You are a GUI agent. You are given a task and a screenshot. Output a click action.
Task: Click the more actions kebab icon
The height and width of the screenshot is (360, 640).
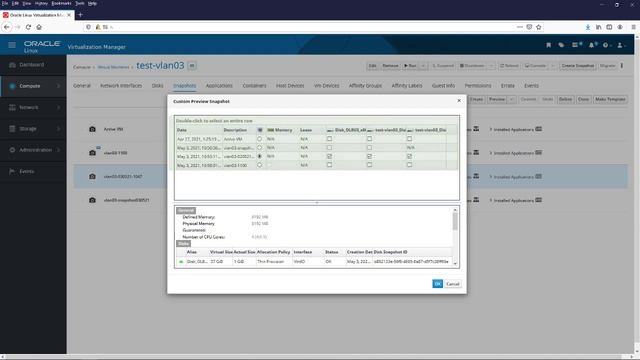click(622, 65)
